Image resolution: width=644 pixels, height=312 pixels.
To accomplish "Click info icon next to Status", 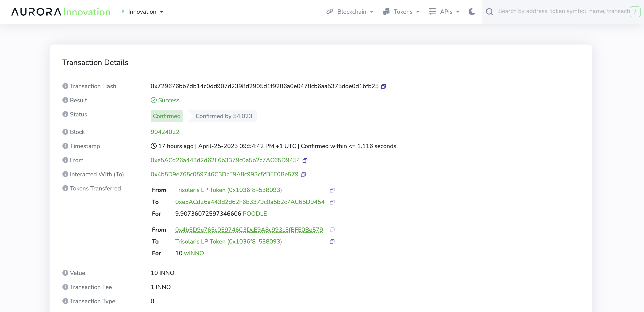I will click(65, 114).
